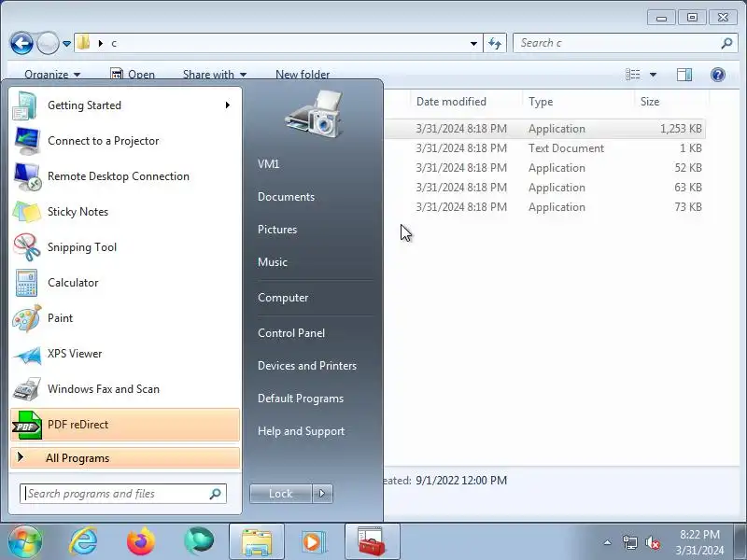Launch Calculator
This screenshot has height=560, width=747.
coord(125,283)
